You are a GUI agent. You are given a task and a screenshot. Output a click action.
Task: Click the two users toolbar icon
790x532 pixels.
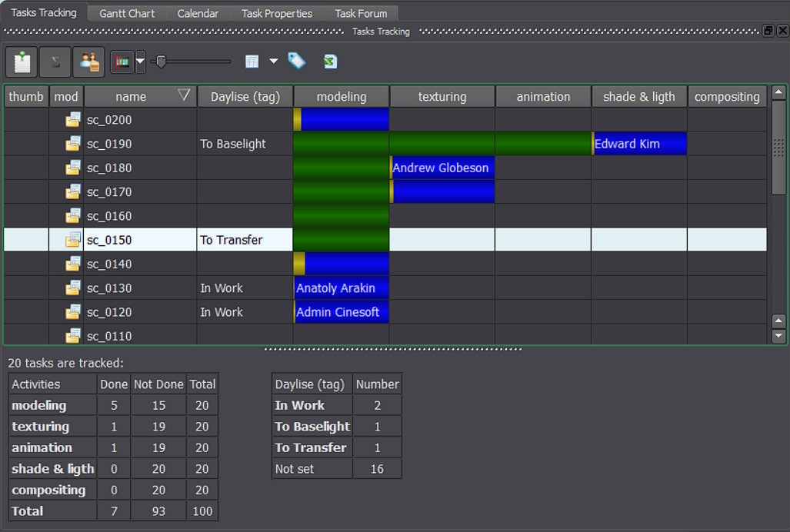[x=88, y=62]
